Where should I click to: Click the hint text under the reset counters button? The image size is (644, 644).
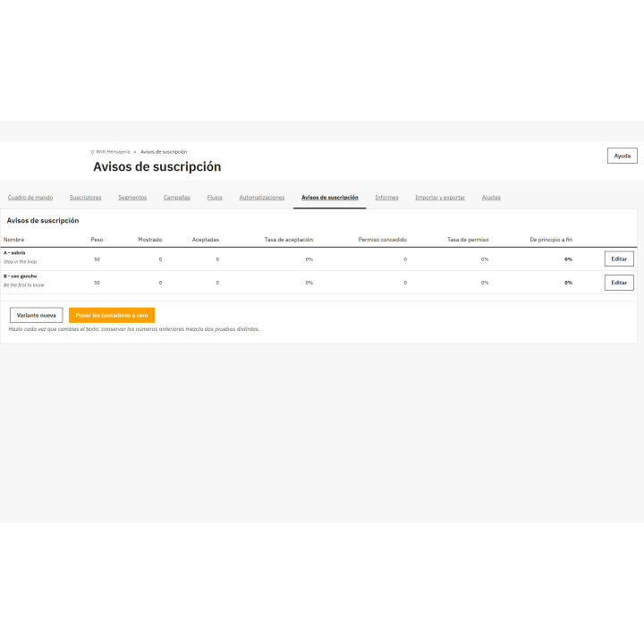click(134, 329)
